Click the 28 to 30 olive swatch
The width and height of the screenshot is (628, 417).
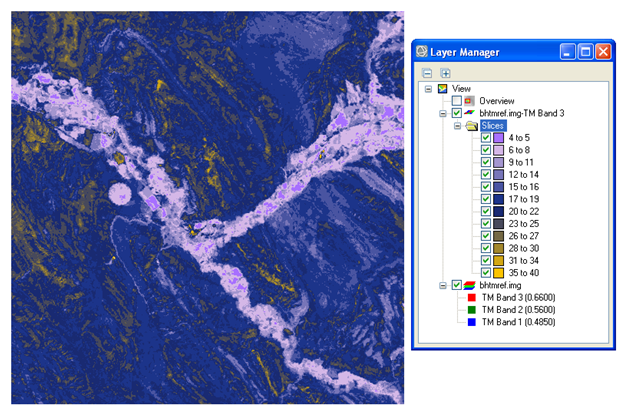point(498,248)
